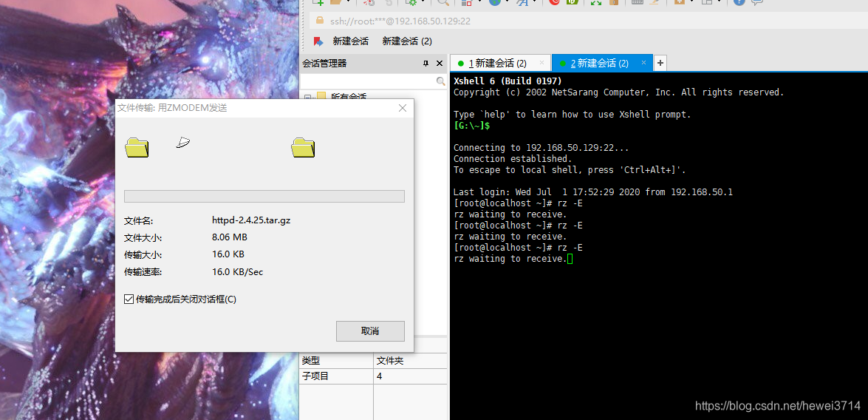Click the transferred size value 16.0 KB
The width and height of the screenshot is (868, 420).
coord(228,254)
